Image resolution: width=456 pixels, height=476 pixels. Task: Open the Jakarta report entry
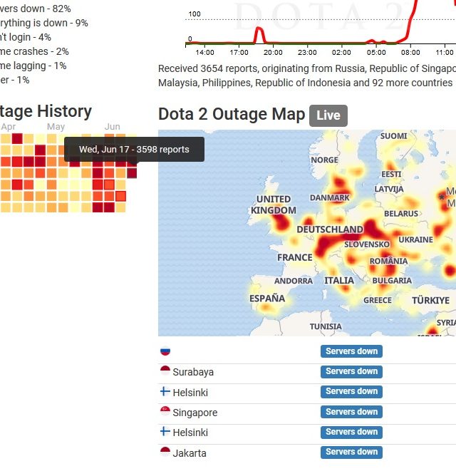click(x=190, y=453)
